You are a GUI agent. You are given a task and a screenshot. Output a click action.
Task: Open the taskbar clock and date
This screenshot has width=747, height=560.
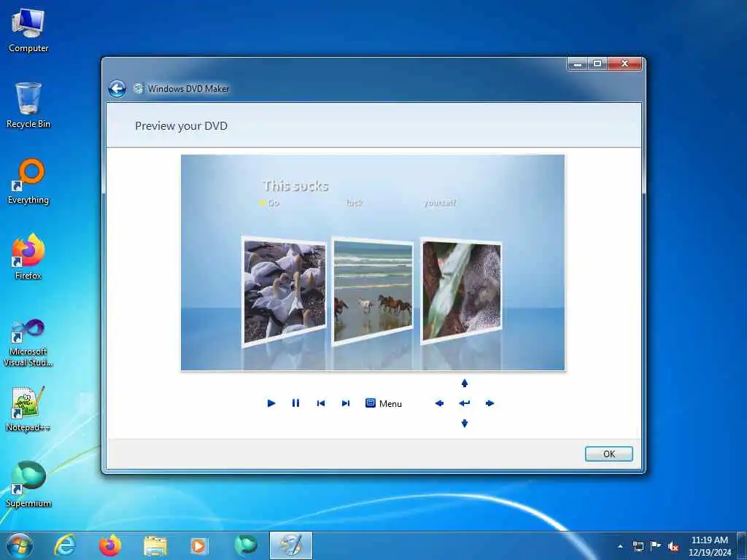[709, 546]
